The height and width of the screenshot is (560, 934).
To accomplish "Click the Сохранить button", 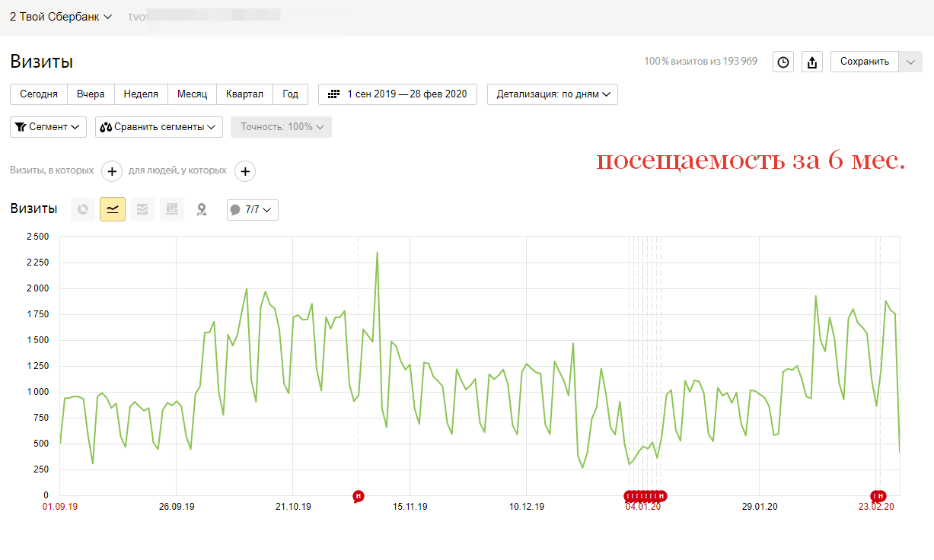I will click(x=865, y=62).
